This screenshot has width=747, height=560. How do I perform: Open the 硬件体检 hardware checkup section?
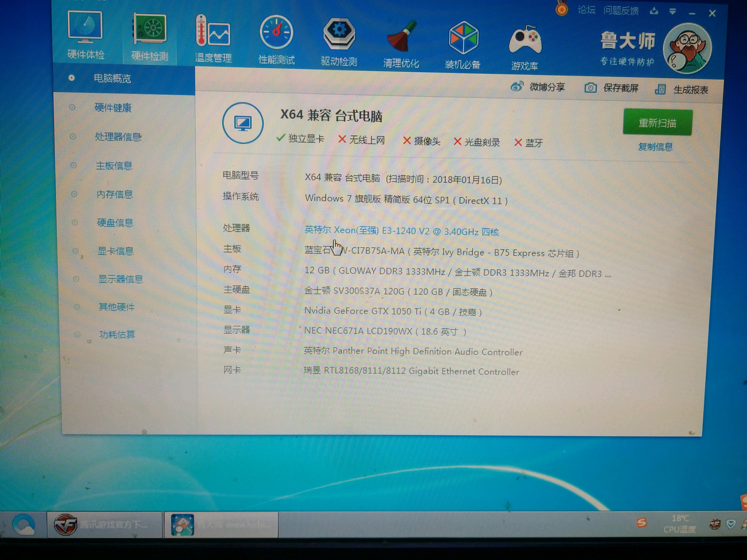[x=86, y=35]
